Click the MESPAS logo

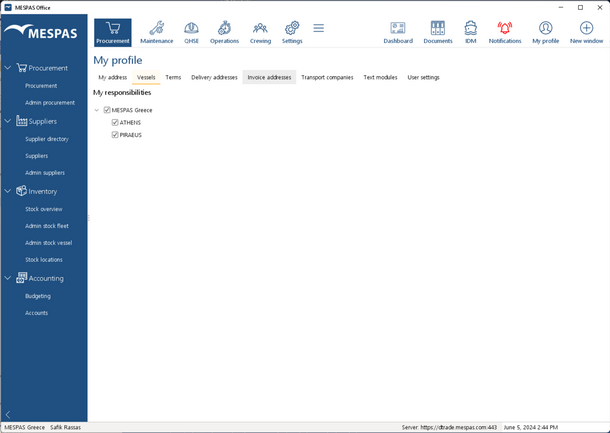[x=41, y=32]
